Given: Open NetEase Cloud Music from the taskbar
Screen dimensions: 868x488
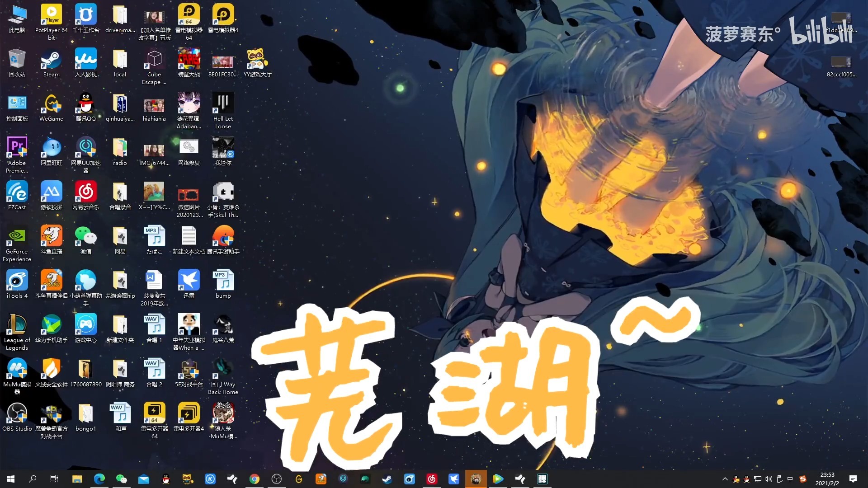Looking at the screenshot, I should tap(432, 479).
